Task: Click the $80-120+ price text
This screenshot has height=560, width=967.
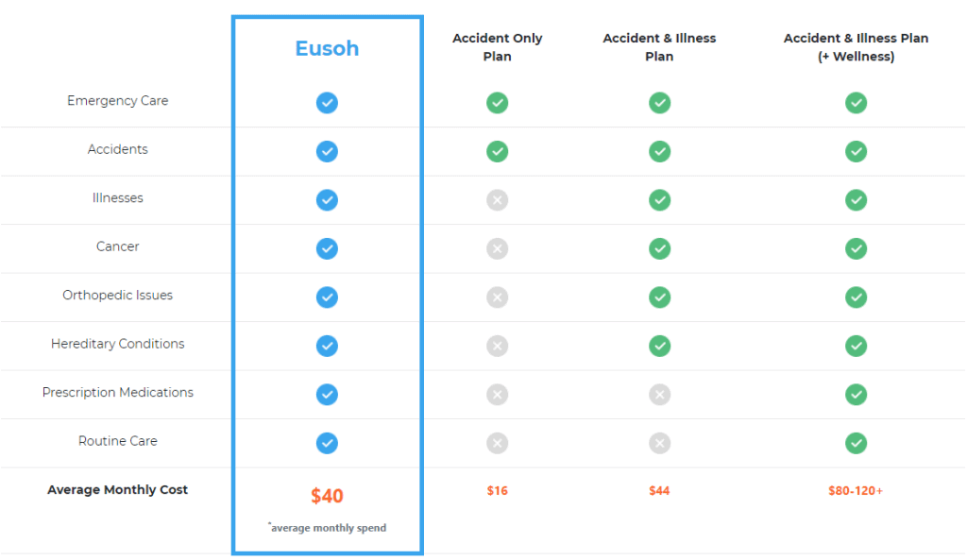Action: click(x=856, y=490)
